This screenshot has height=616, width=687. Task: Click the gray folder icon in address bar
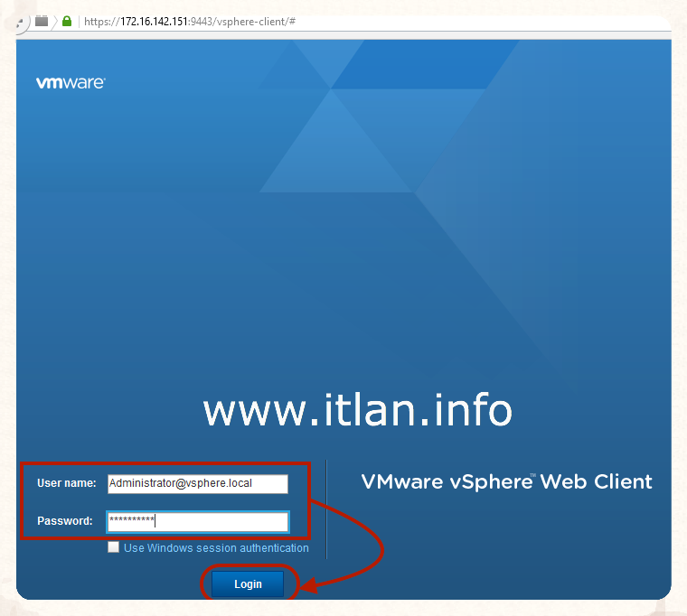[x=42, y=20]
